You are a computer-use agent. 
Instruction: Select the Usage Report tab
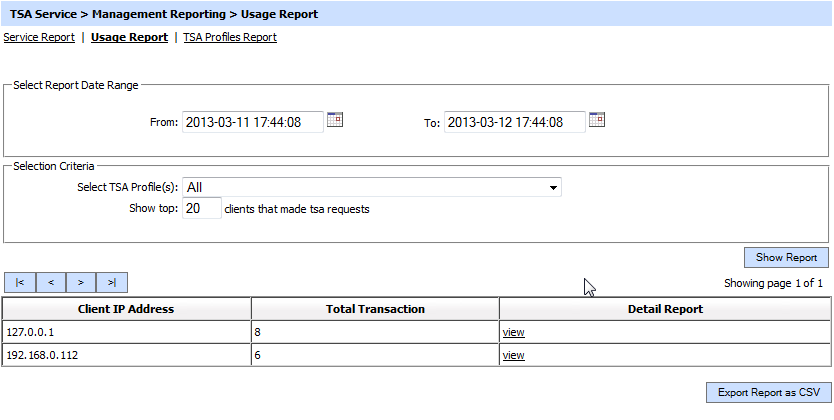(x=129, y=37)
